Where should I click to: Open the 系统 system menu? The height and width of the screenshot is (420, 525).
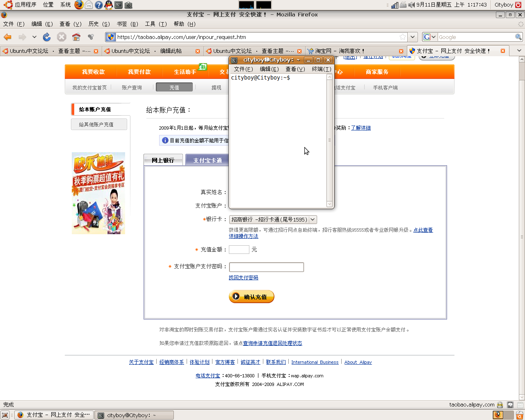click(x=65, y=5)
